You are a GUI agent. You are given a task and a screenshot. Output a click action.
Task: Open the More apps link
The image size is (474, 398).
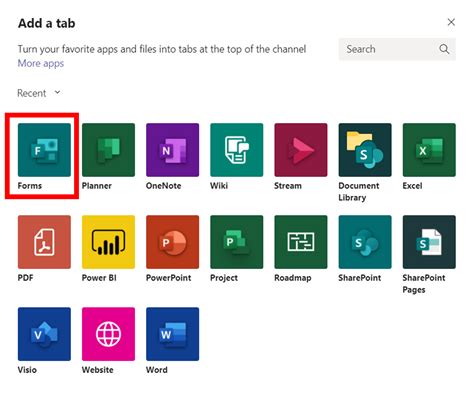tap(41, 63)
